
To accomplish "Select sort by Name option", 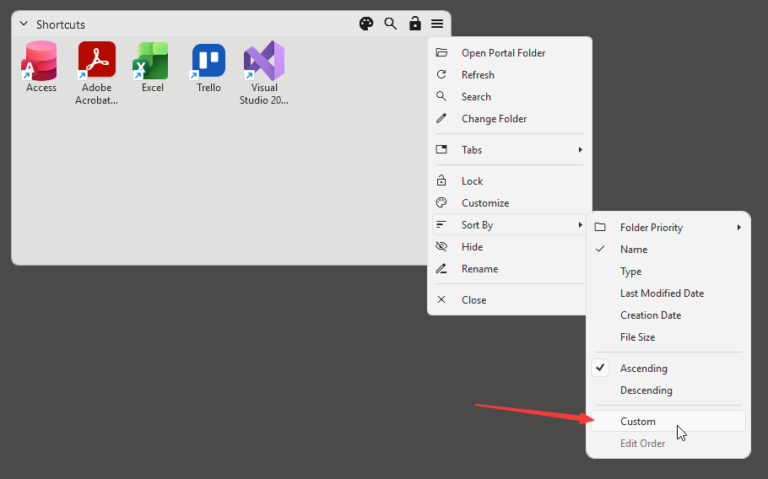I will pyautogui.click(x=668, y=249).
